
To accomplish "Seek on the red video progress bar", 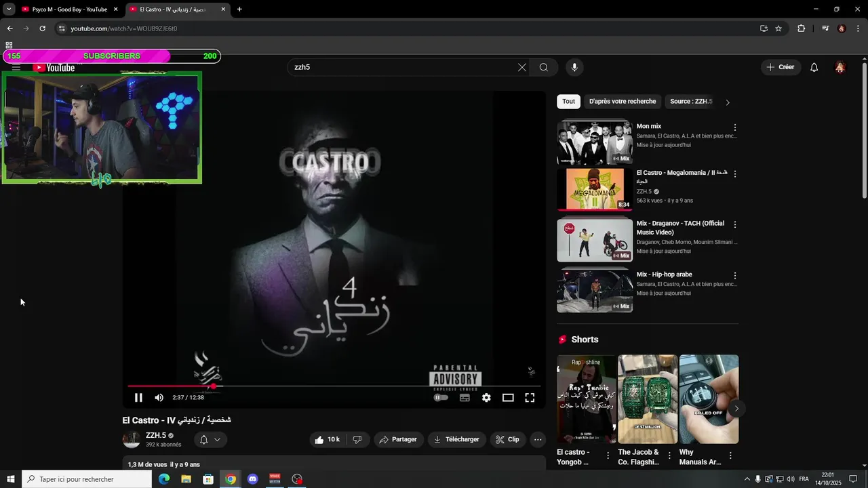I will tap(334, 386).
